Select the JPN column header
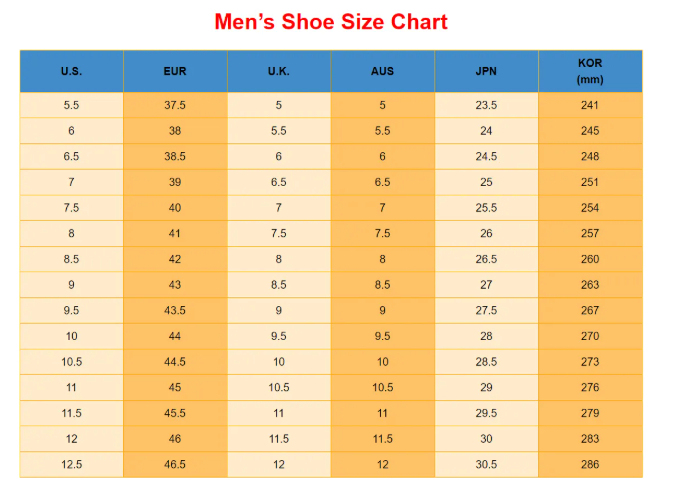 (x=486, y=71)
